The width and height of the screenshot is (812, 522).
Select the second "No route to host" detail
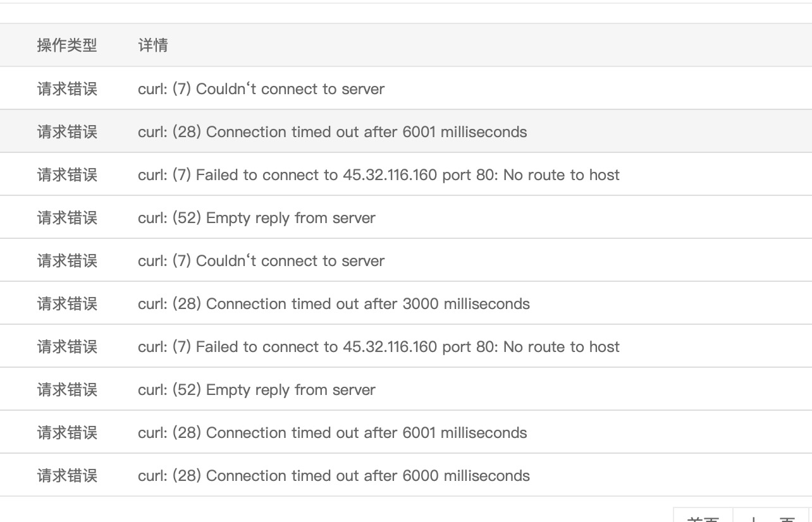378,347
